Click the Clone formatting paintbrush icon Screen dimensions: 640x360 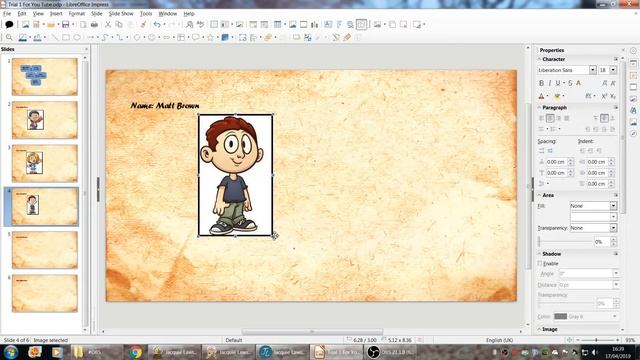click(143, 25)
